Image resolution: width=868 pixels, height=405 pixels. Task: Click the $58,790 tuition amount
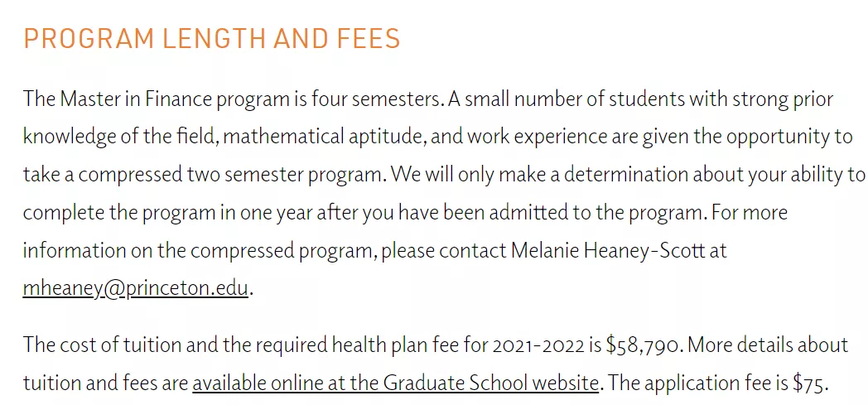(643, 345)
